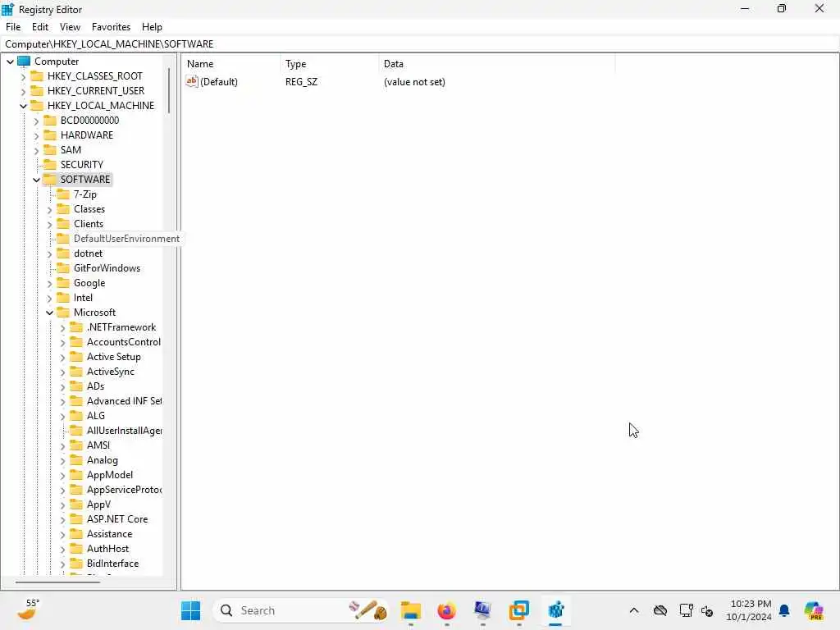The width and height of the screenshot is (840, 630).
Task: Open the Windows Start menu
Action: pyautogui.click(x=190, y=610)
